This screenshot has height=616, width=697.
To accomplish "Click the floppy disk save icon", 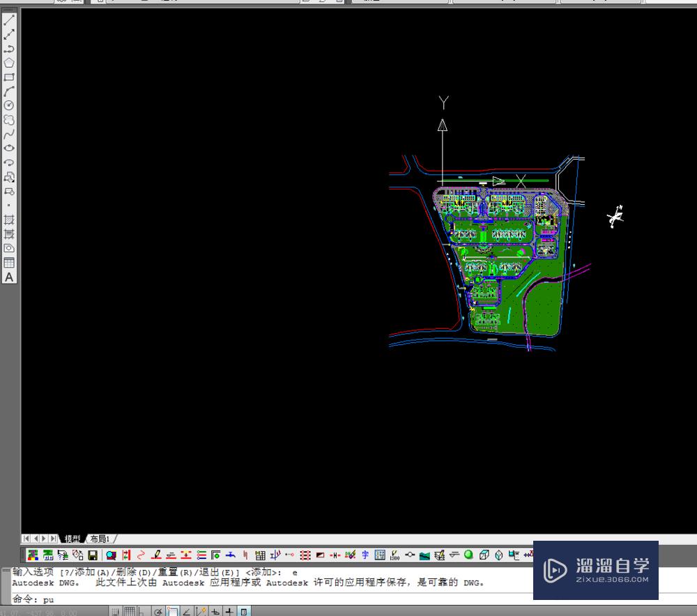I will (x=93, y=555).
